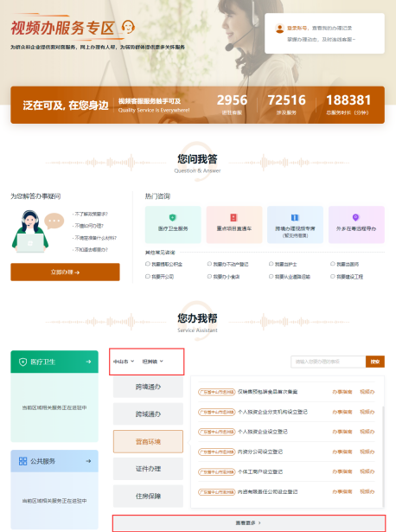This screenshot has width=396, height=532.
Task: Open the 重点项目直通车 hot consultation card
Action: 234,225
